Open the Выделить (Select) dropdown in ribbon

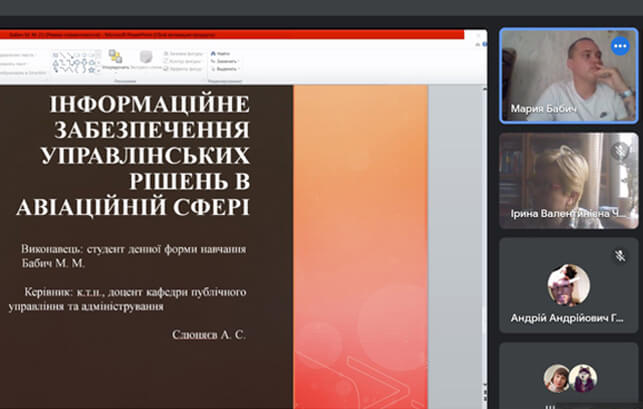click(x=225, y=68)
